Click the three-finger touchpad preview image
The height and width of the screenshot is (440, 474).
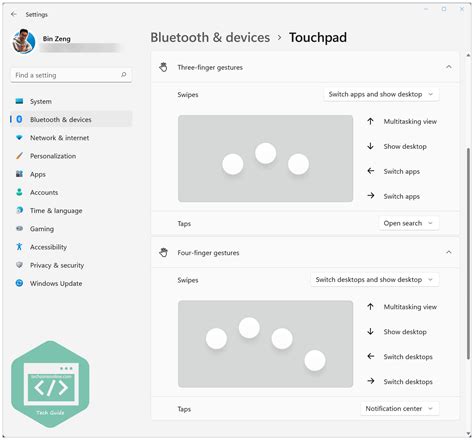tap(265, 158)
